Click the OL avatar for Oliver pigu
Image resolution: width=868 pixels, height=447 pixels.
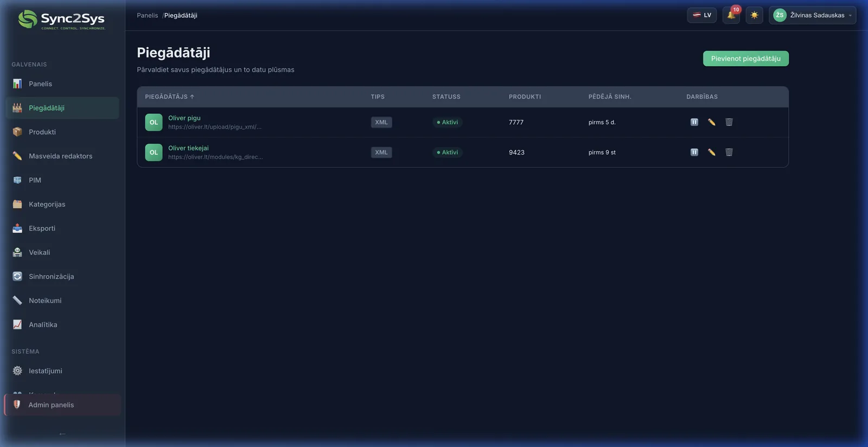154,122
